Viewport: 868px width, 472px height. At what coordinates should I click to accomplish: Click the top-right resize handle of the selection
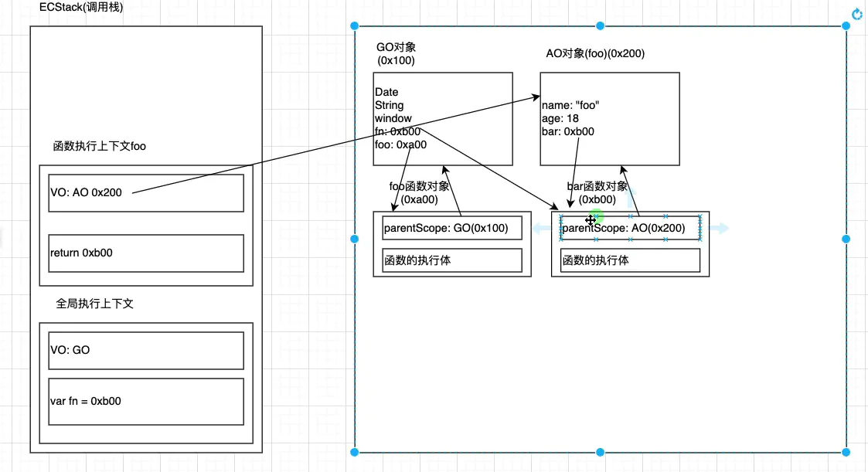pos(846,26)
